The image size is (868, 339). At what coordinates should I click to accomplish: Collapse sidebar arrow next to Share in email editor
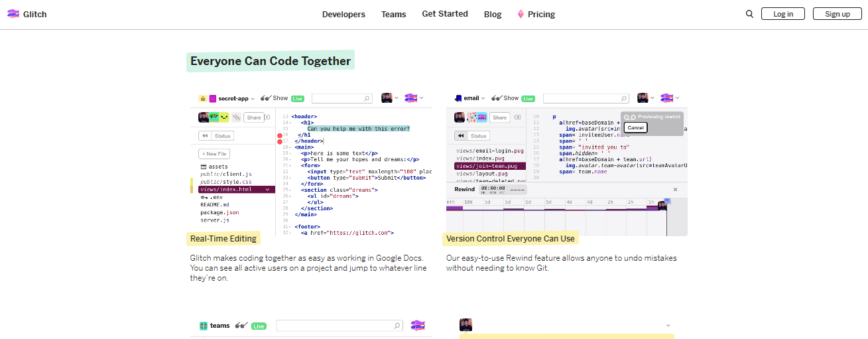517,117
